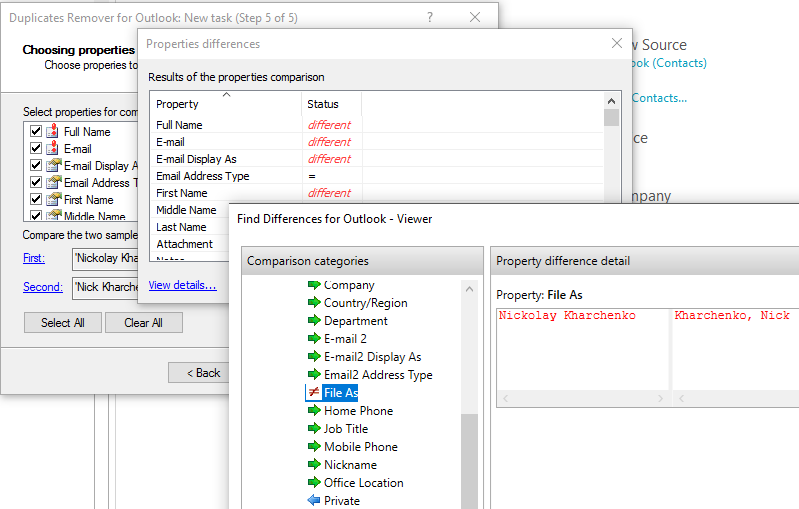The image size is (799, 509).
Task: Uncheck the E-mail checkbox
Action: tap(36, 148)
